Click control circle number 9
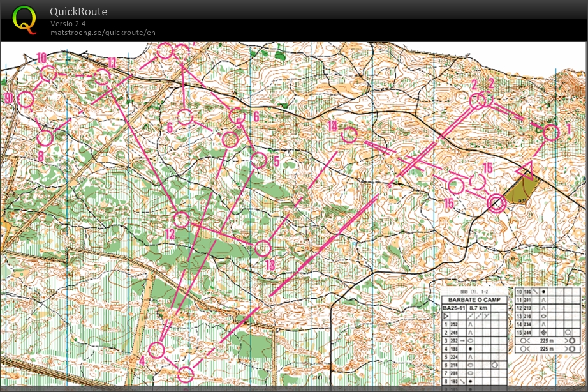 pyautogui.click(x=26, y=100)
